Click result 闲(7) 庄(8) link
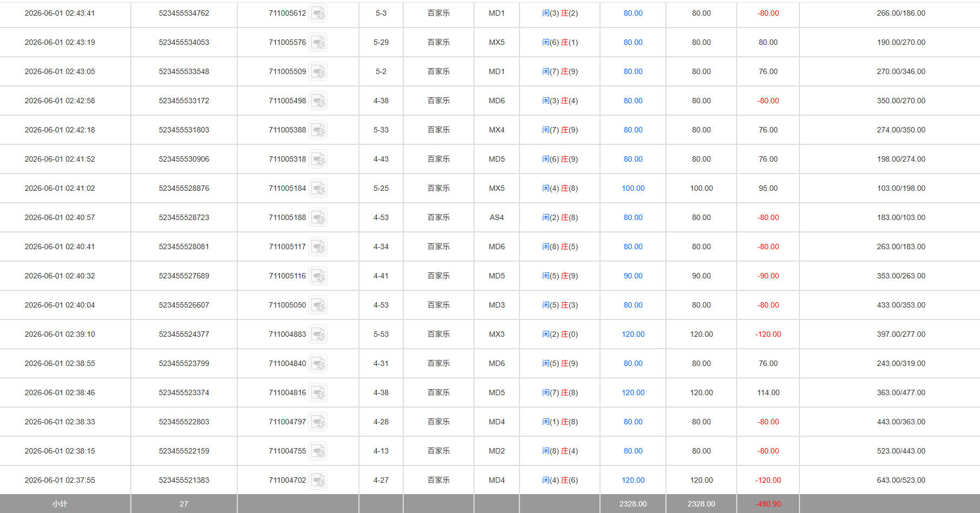Viewport: 980px width, 513px height. tap(560, 392)
